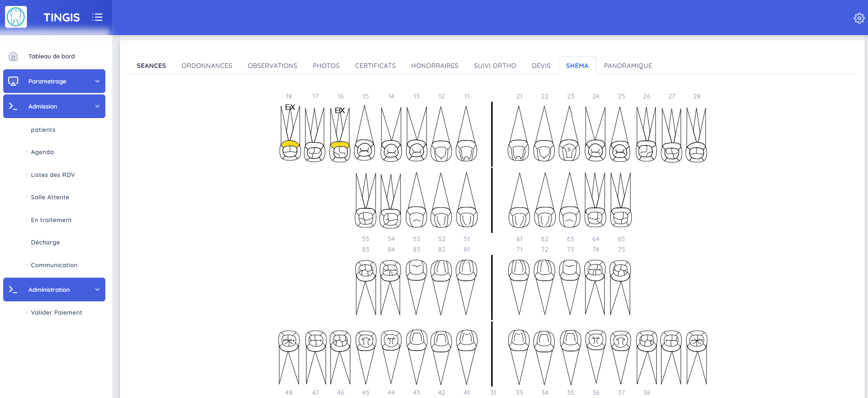Open the Salle Attente page
Image resolution: width=868 pixels, height=398 pixels.
(50, 197)
